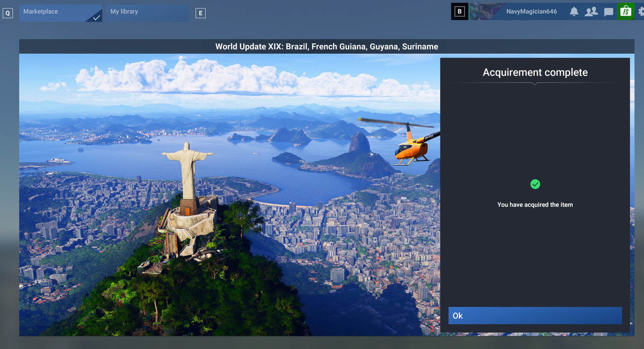
Task: Click the 'You have acquired the item' message
Action: (x=535, y=205)
